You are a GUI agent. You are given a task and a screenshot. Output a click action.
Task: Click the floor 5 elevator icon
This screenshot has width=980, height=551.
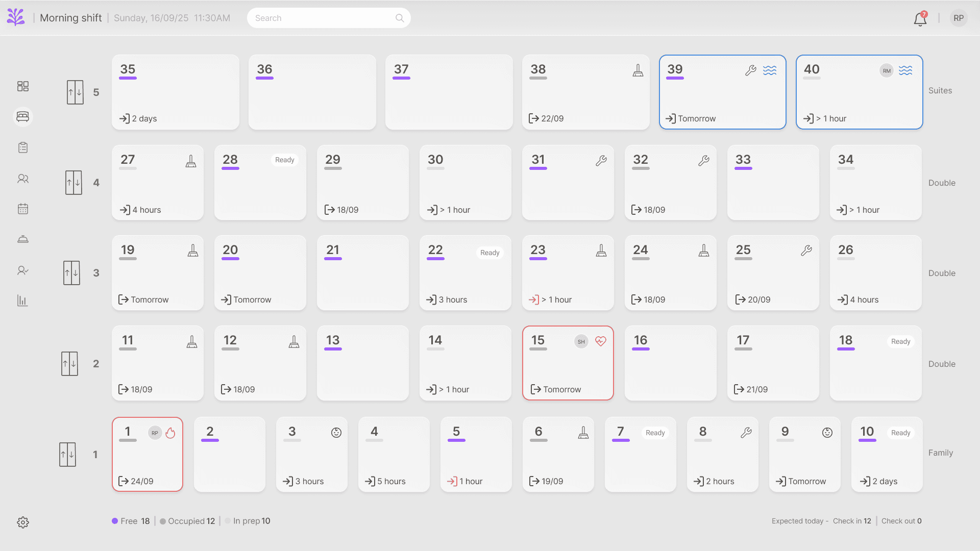point(75,92)
